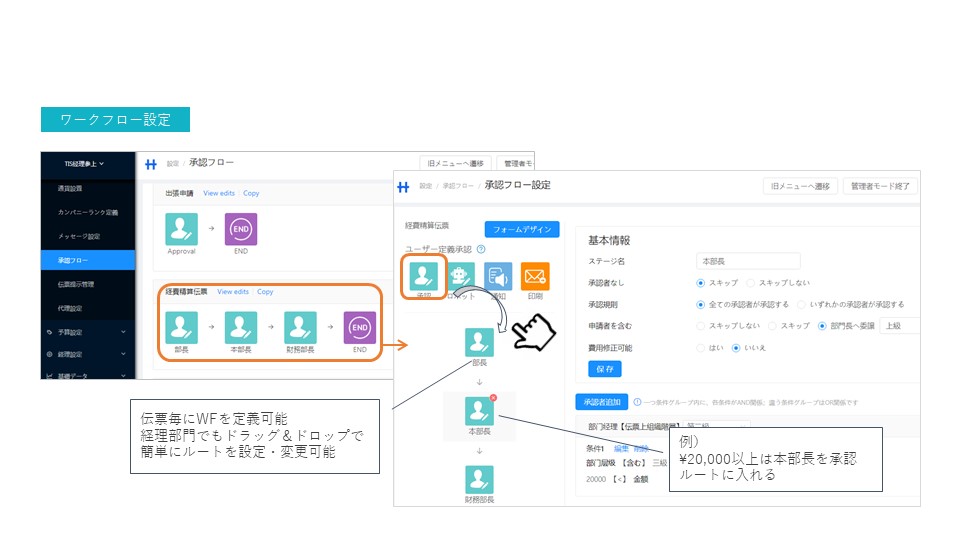Choose スキップ for 承認者なし
This screenshot has width=960, height=540.
[700, 283]
